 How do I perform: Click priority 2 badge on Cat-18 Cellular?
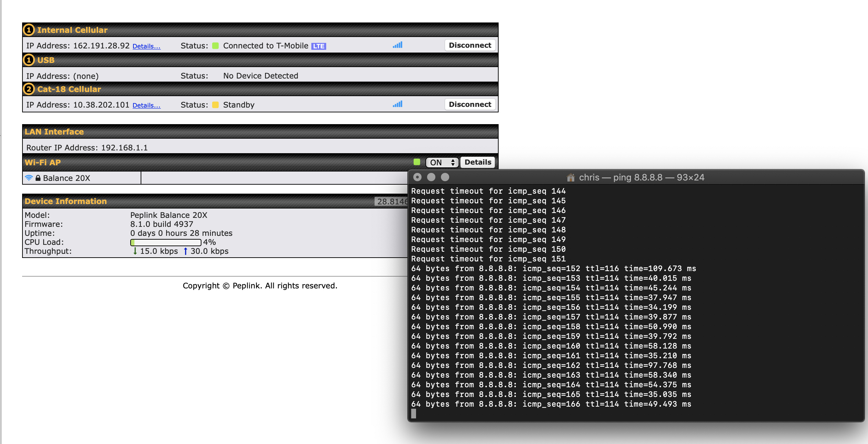click(29, 89)
